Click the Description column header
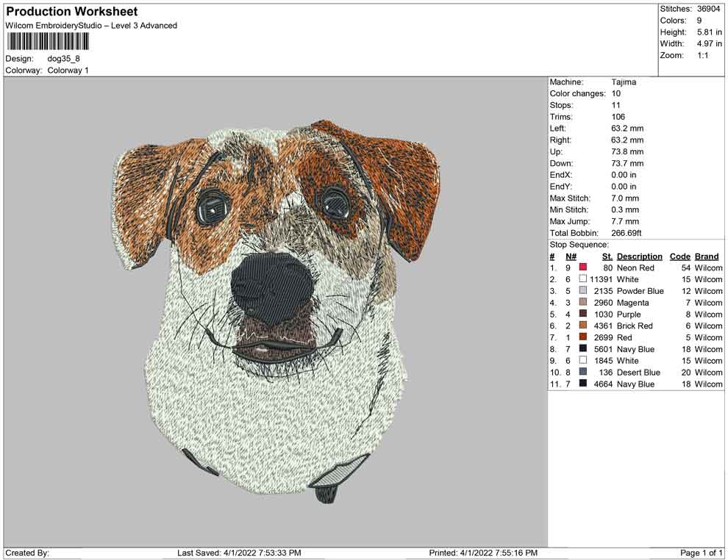728x560 pixels. pyautogui.click(x=639, y=256)
